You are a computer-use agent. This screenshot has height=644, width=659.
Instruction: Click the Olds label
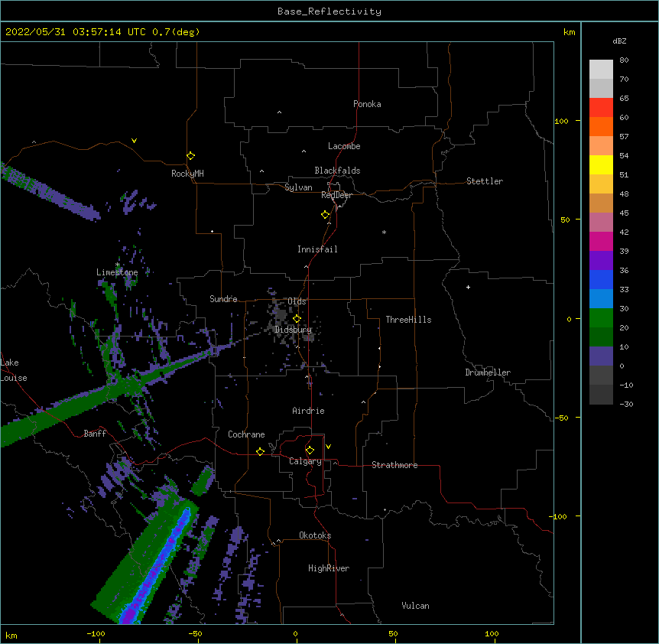297,301
